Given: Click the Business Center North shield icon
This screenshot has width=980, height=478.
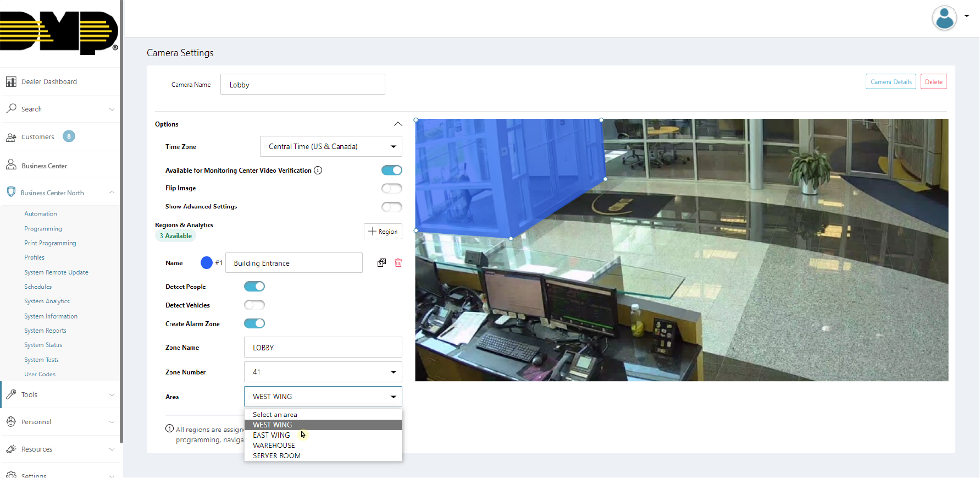Looking at the screenshot, I should [11, 193].
